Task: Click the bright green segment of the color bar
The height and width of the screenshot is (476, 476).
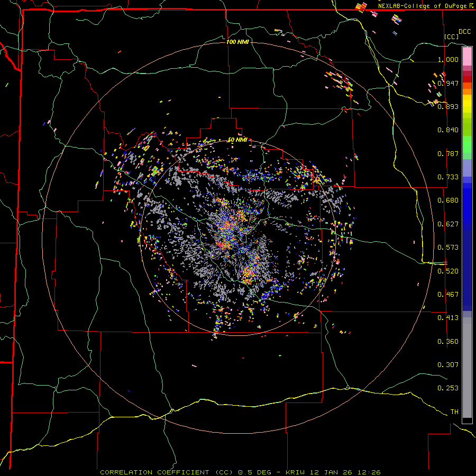Action: point(467,144)
